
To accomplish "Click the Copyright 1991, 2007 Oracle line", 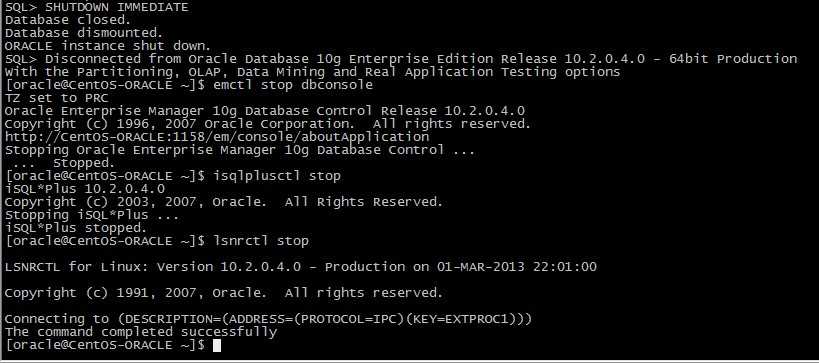I will click(x=224, y=293).
